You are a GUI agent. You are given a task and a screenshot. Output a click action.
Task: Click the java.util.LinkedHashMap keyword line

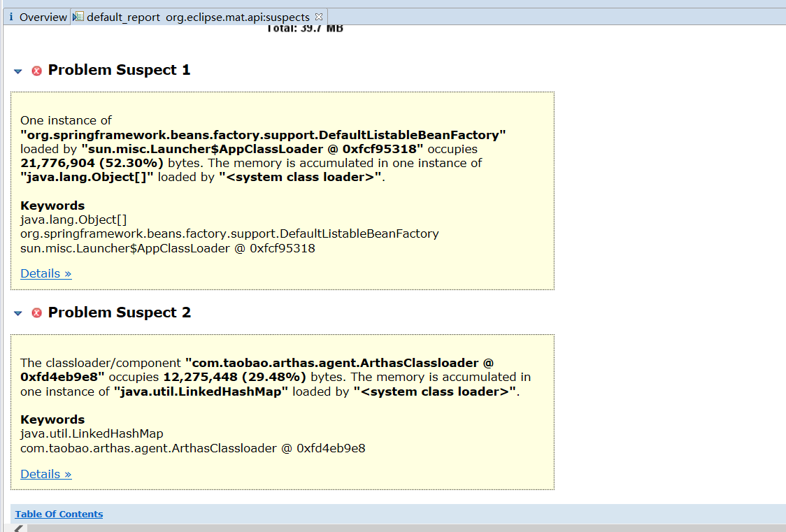92,433
